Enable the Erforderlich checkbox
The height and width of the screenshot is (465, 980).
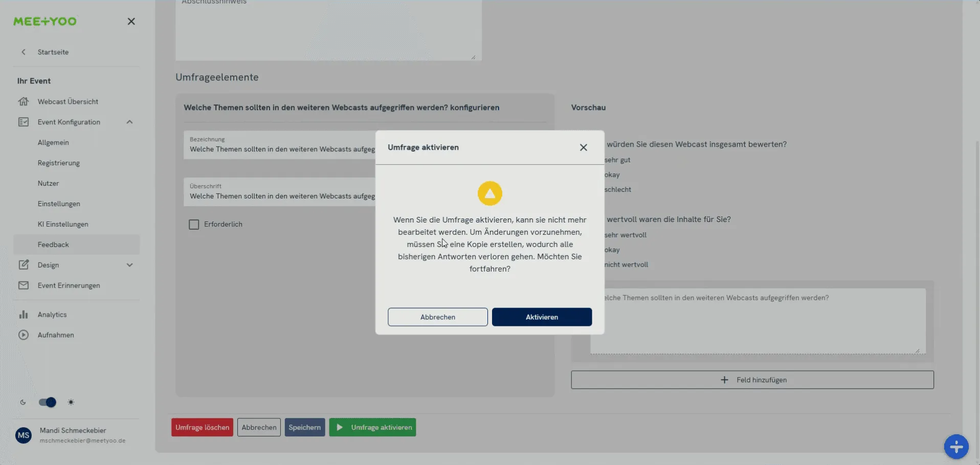pyautogui.click(x=194, y=224)
